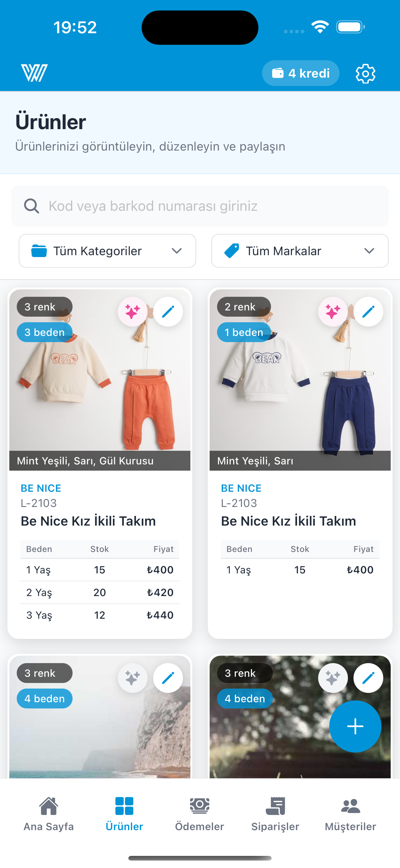Open the navy Be Nice outfit thumbnail
The height and width of the screenshot is (868, 400).
[300, 387]
